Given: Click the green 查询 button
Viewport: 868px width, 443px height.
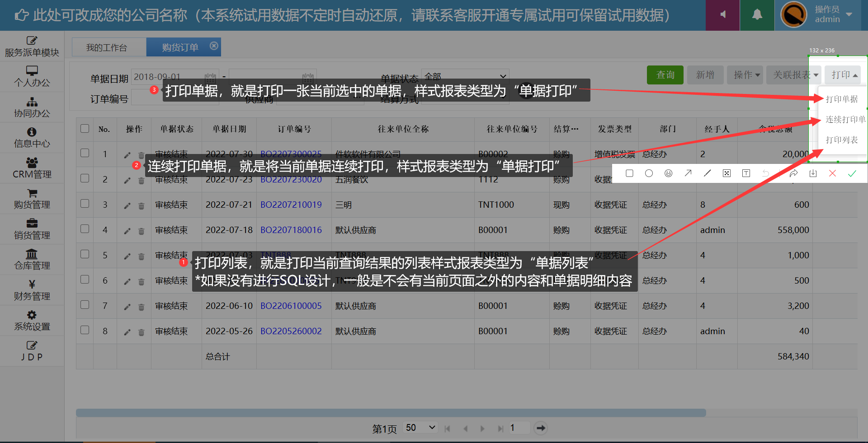Looking at the screenshot, I should (x=665, y=75).
